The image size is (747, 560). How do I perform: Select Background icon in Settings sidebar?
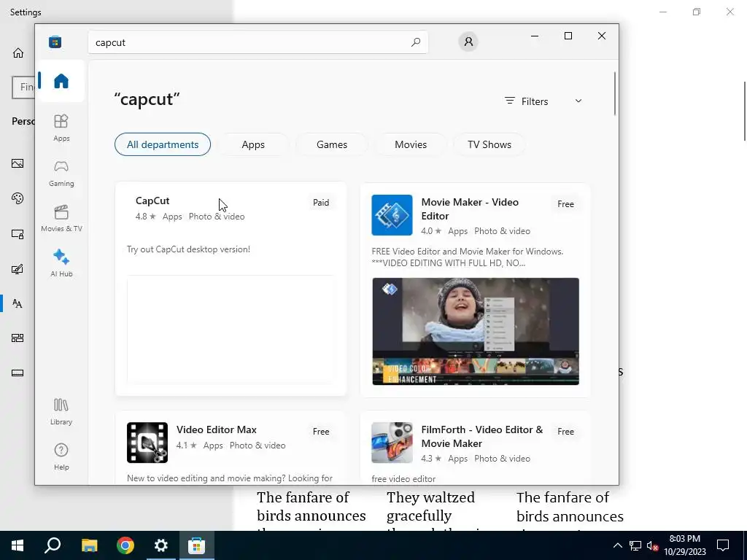click(18, 163)
